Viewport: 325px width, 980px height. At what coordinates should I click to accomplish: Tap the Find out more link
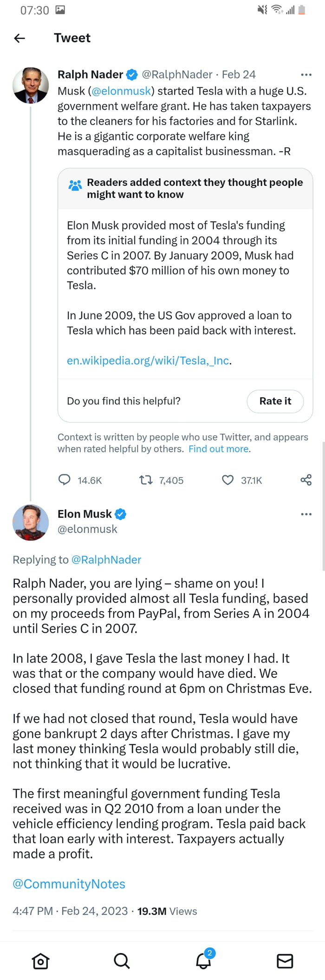tap(219, 449)
